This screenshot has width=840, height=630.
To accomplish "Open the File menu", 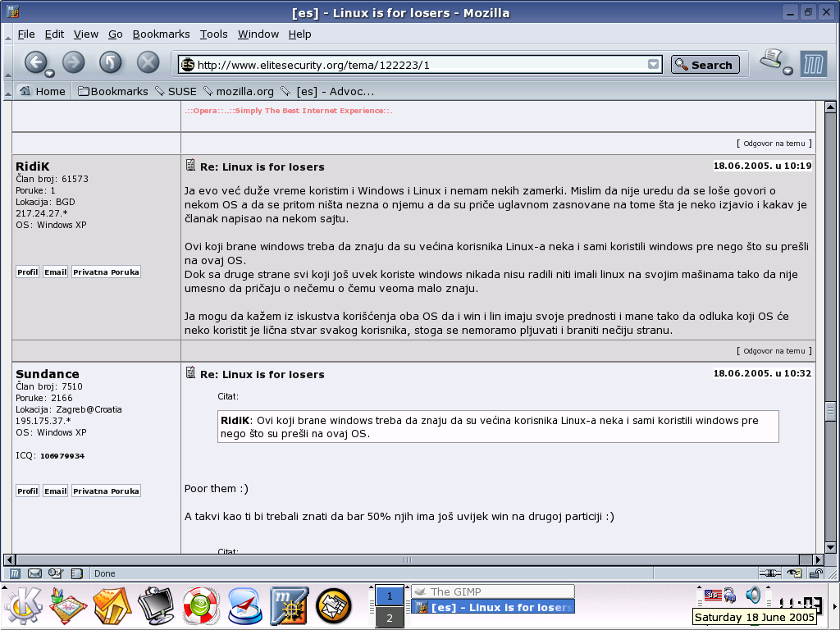I will (26, 34).
